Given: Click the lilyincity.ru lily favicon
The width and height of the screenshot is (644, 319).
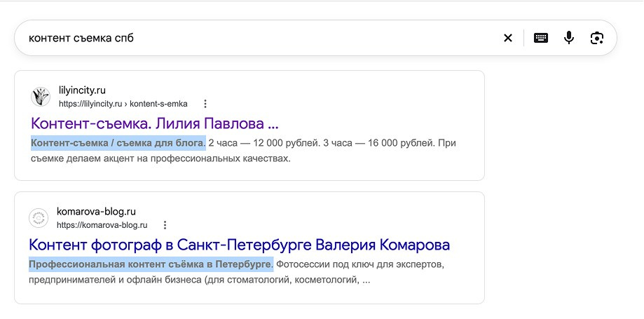Looking at the screenshot, I should [40, 97].
